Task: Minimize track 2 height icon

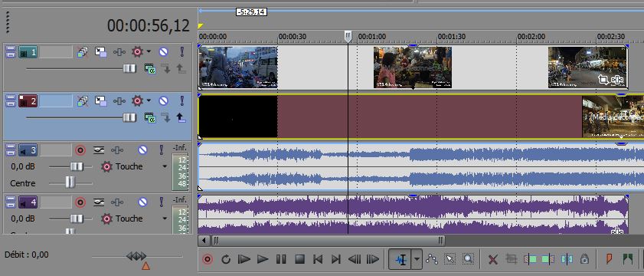Action: [10, 100]
